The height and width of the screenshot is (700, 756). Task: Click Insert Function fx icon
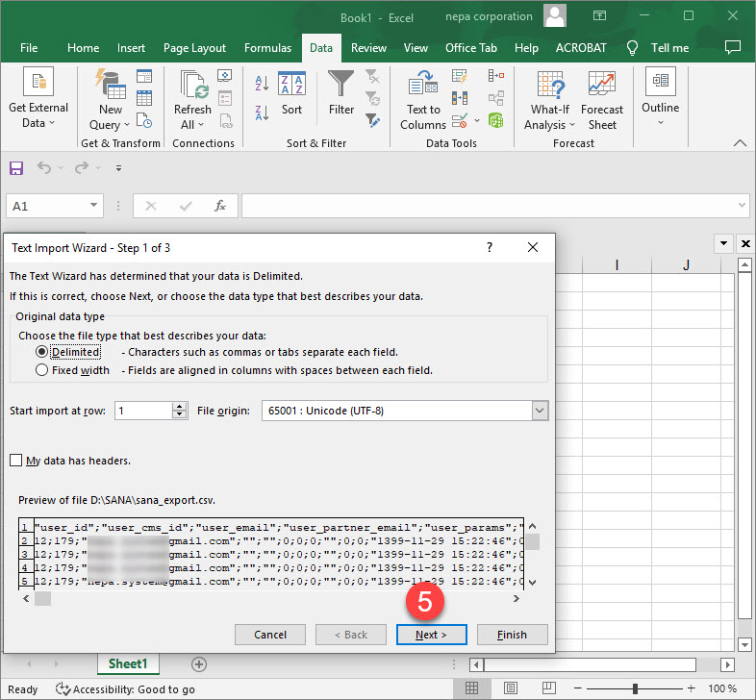click(x=220, y=207)
